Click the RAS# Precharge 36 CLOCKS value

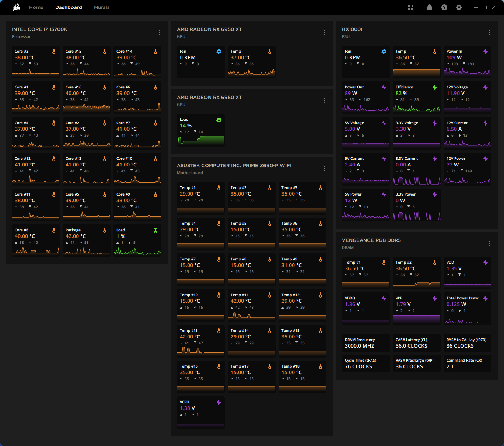pyautogui.click(x=409, y=366)
